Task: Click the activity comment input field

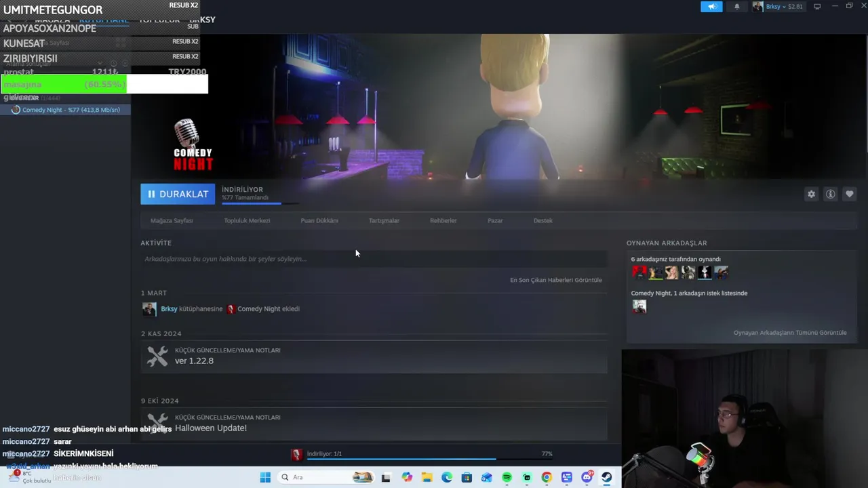Action: click(374, 259)
